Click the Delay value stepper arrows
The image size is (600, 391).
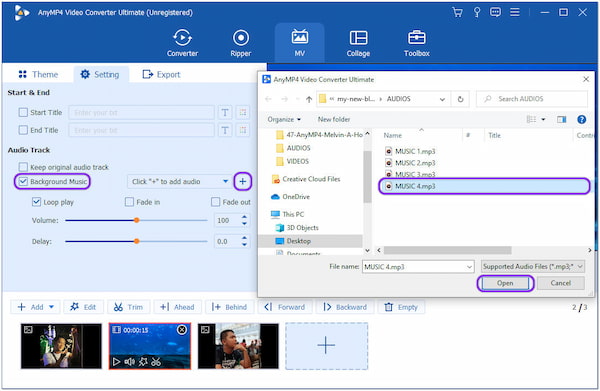click(x=244, y=241)
